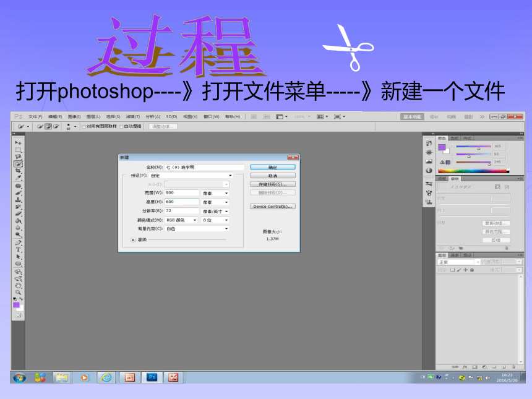Open the 文件(F) menu
The width and height of the screenshot is (532, 399).
pos(35,117)
